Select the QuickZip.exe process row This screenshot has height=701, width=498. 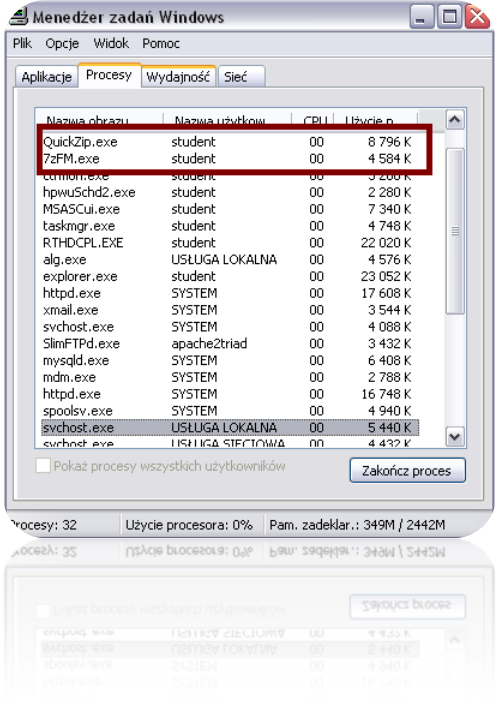point(227,142)
